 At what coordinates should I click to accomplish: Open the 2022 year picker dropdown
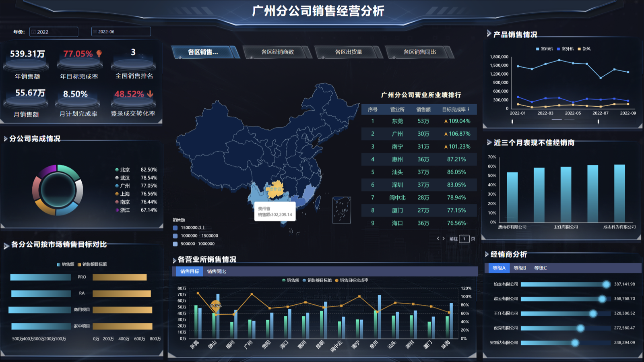54,32
